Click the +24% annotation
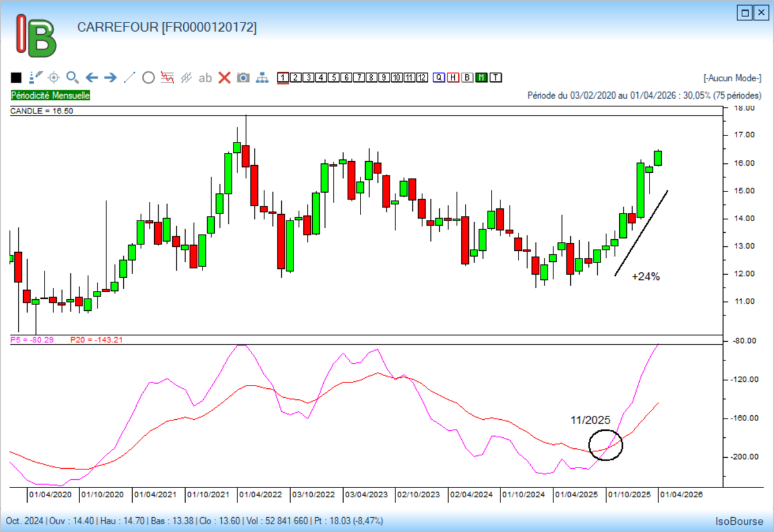Image resolution: width=774 pixels, height=532 pixels. coord(646,276)
